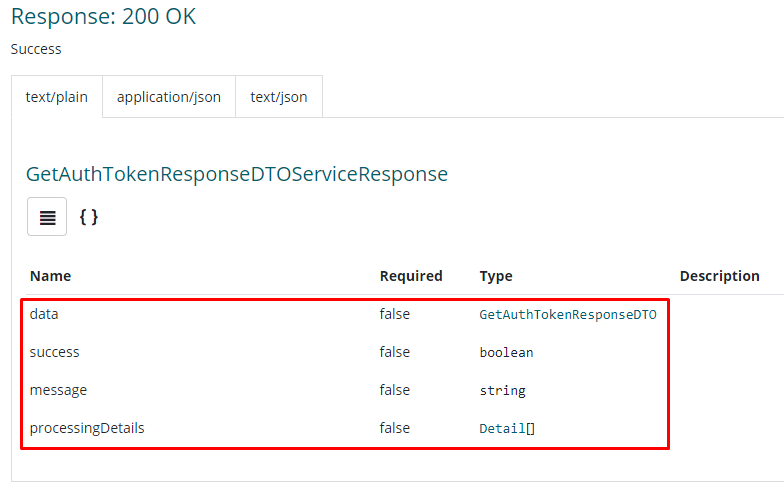The height and width of the screenshot is (492, 784).
Task: Click the Type column header
Action: coord(496,276)
